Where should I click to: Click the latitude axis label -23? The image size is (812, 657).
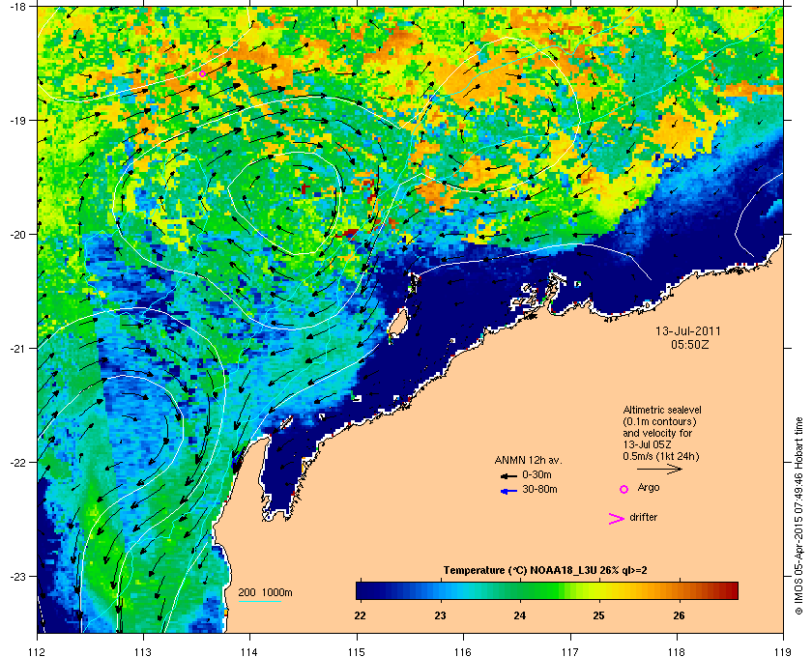(x=17, y=576)
